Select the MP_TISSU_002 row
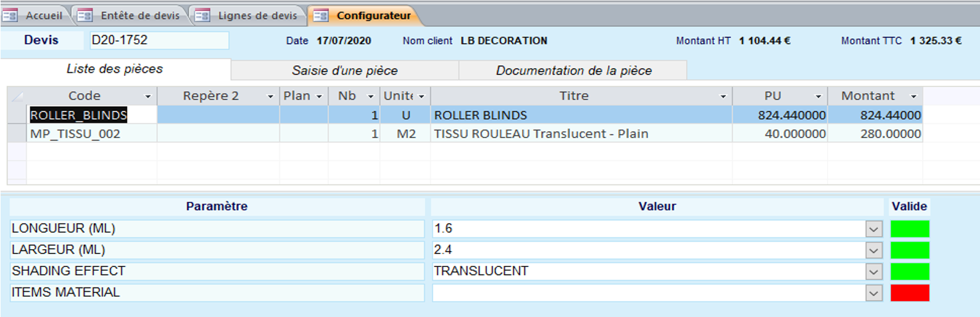 (x=75, y=134)
